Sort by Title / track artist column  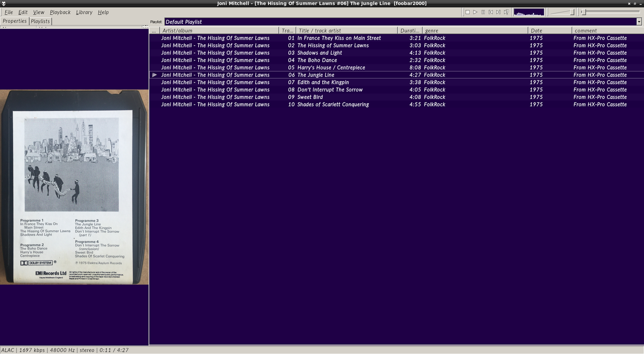(x=347, y=31)
